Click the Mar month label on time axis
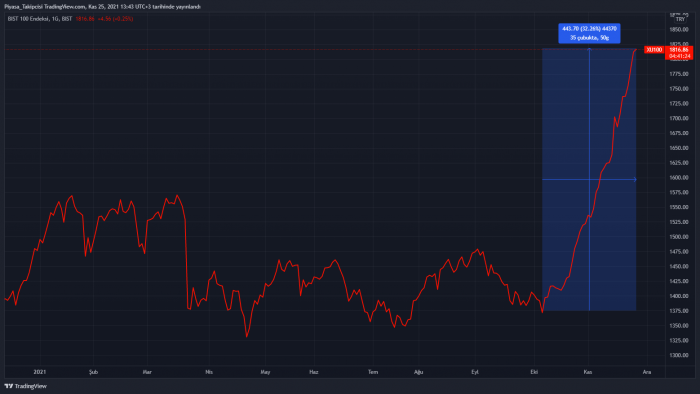Viewport: 700px width, 394px height. [147, 372]
